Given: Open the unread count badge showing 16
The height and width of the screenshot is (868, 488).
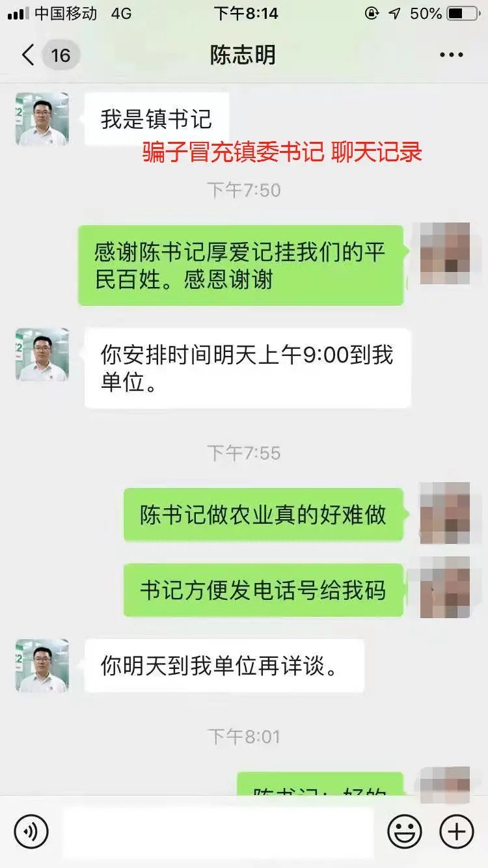Looking at the screenshot, I should tap(61, 55).
